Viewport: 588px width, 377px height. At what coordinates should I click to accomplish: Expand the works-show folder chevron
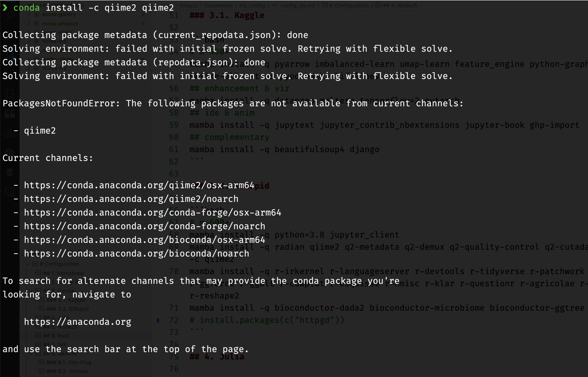(x=29, y=59)
